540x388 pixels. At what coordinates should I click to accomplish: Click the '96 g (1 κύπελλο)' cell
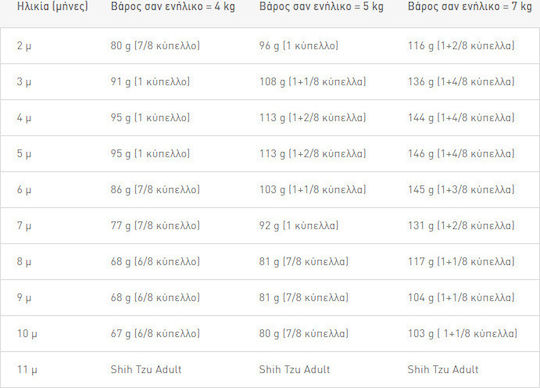299,46
